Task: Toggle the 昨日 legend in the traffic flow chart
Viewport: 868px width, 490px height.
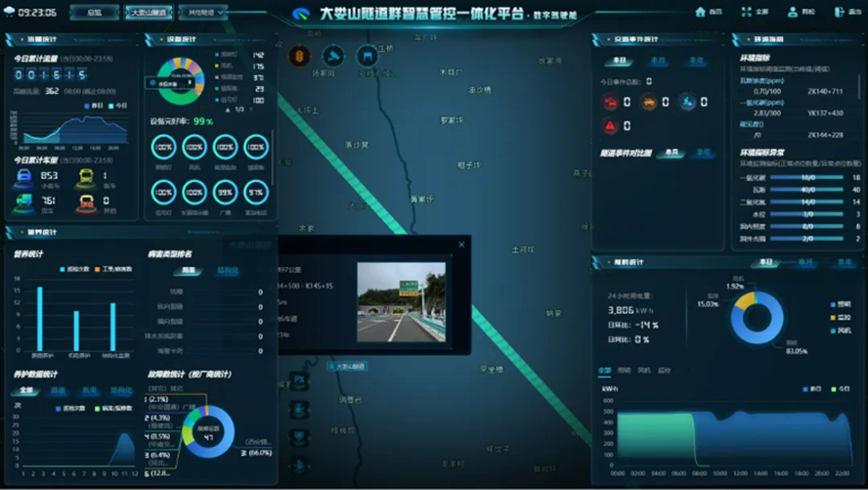Action: pyautogui.click(x=94, y=106)
